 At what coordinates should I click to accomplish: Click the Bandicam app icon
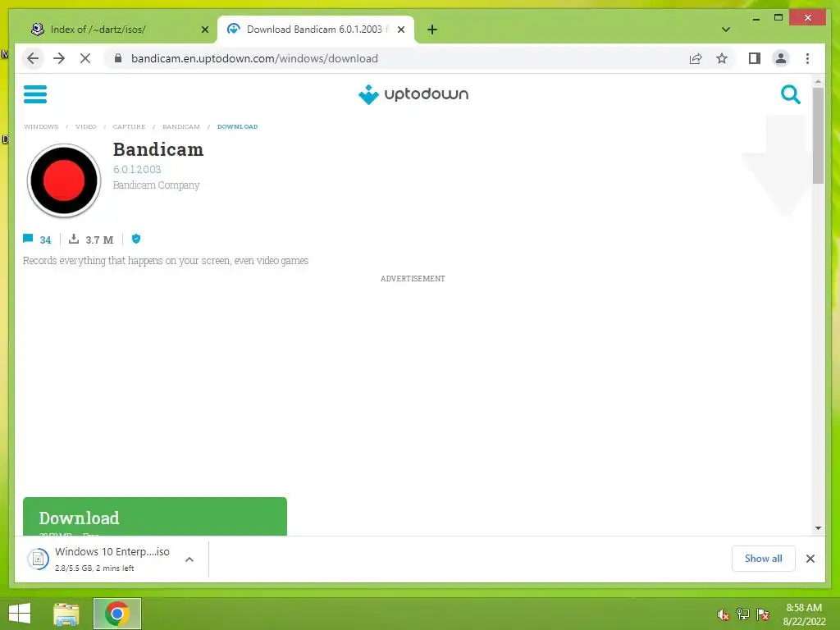(x=64, y=180)
